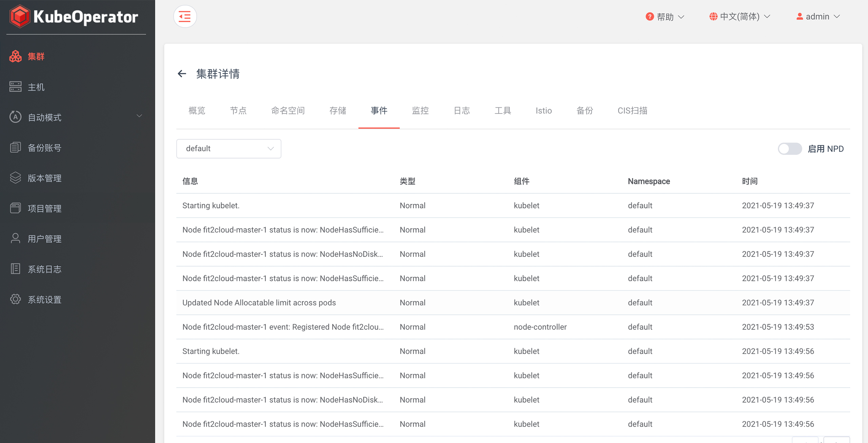Switch to the 监控 tab

pos(420,110)
